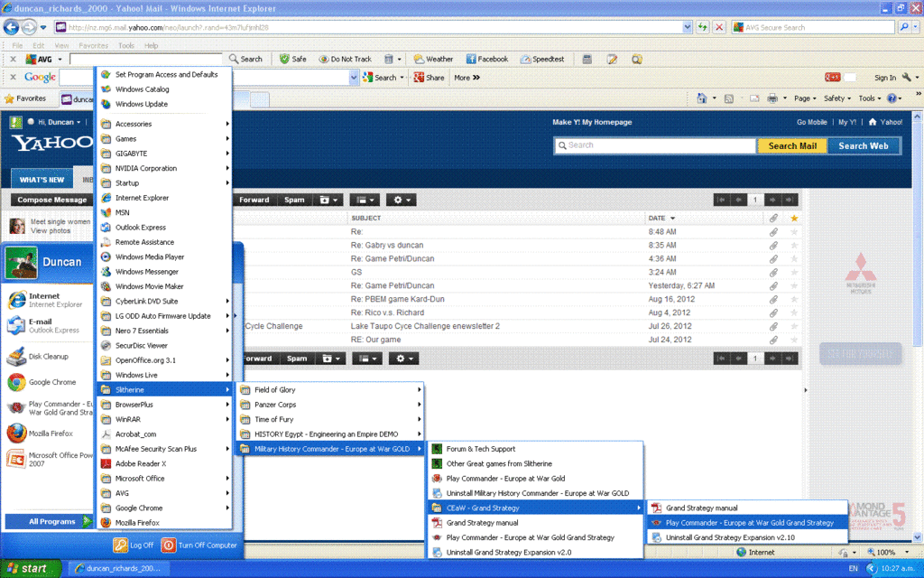Click the Yahoo search input field

(655, 145)
